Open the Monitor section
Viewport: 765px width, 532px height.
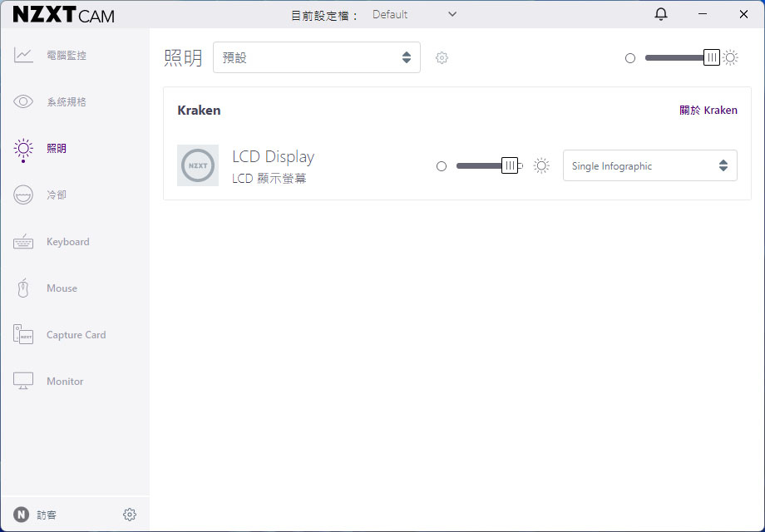pyautogui.click(x=65, y=382)
